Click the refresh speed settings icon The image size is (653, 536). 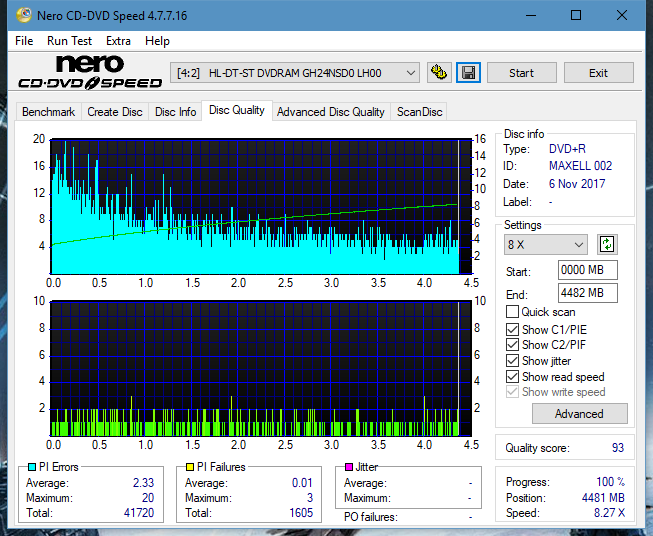(x=607, y=244)
